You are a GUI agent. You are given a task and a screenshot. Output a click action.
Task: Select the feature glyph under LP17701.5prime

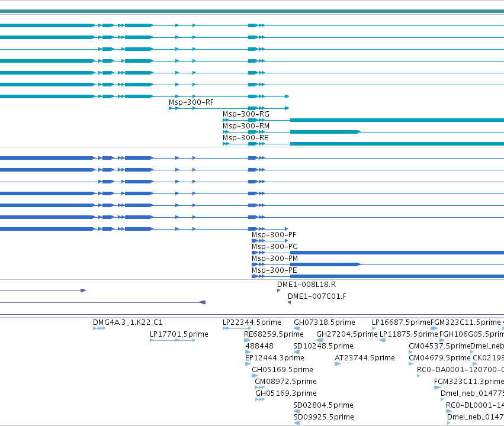point(172,340)
